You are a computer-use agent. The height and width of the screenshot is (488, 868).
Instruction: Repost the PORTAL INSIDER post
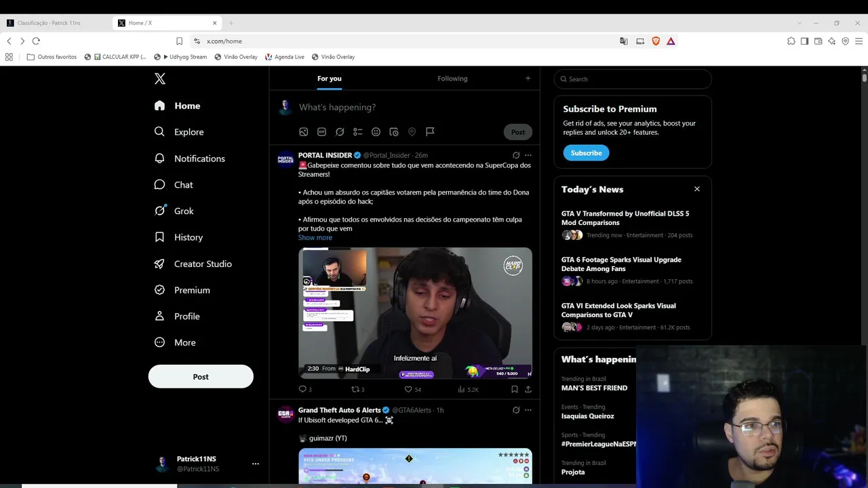(356, 389)
